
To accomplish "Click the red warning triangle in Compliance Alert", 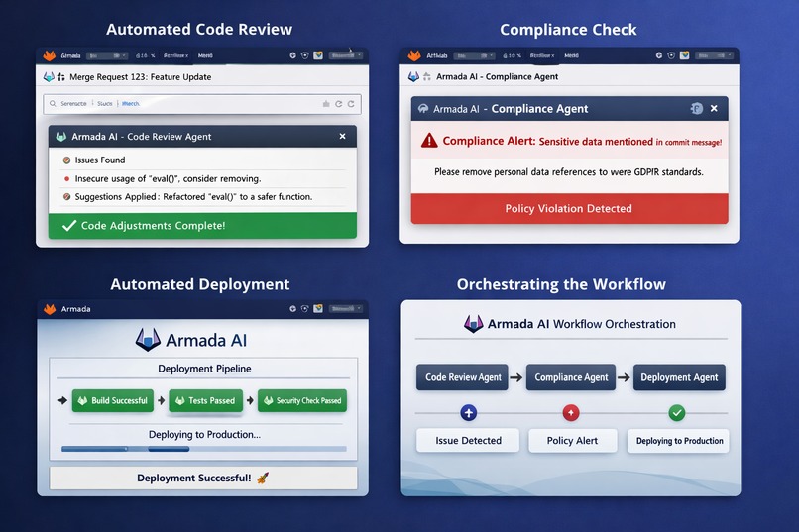I will (x=429, y=140).
